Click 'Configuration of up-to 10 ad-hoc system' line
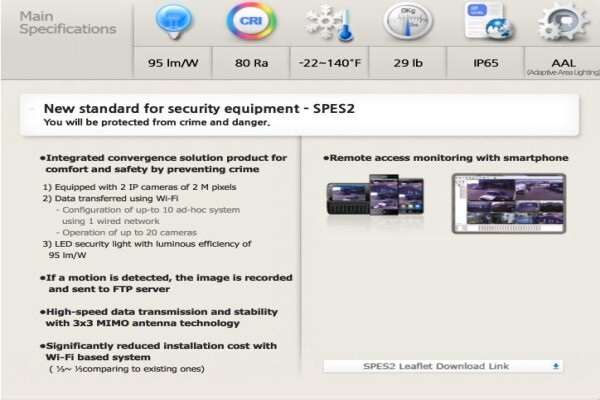 pyautogui.click(x=148, y=216)
